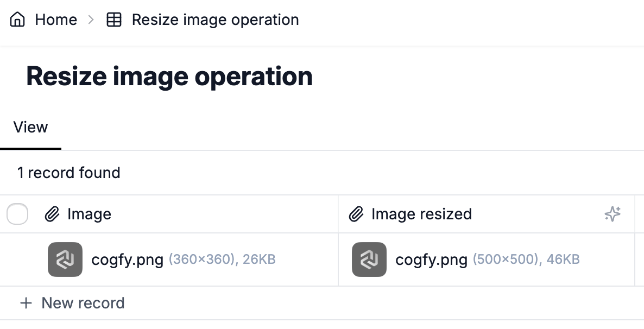Open the resized cogfy.png thumbnail preview

click(x=369, y=260)
